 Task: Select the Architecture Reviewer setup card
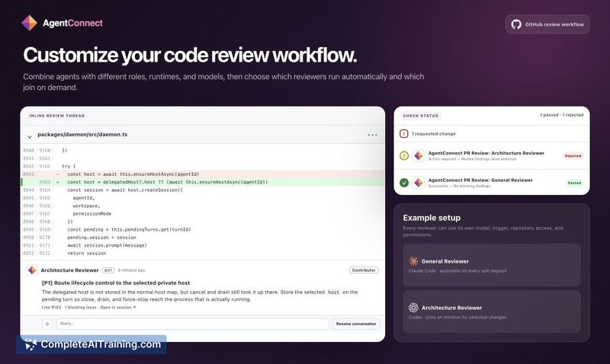(492, 311)
